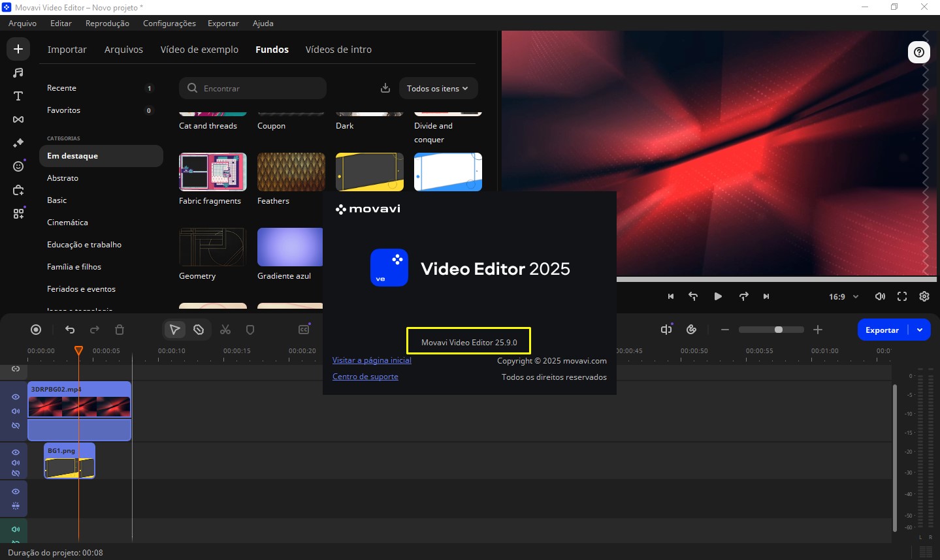Click the Centro de suporte link
This screenshot has width=940, height=560.
(365, 376)
